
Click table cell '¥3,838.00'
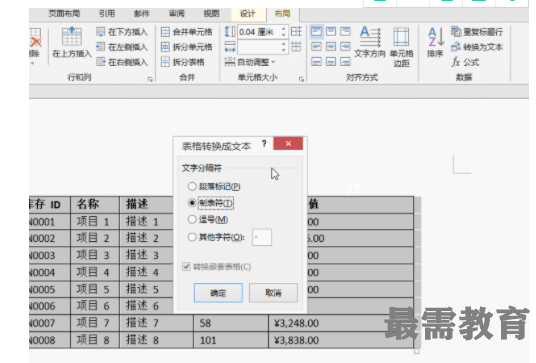(x=340, y=340)
